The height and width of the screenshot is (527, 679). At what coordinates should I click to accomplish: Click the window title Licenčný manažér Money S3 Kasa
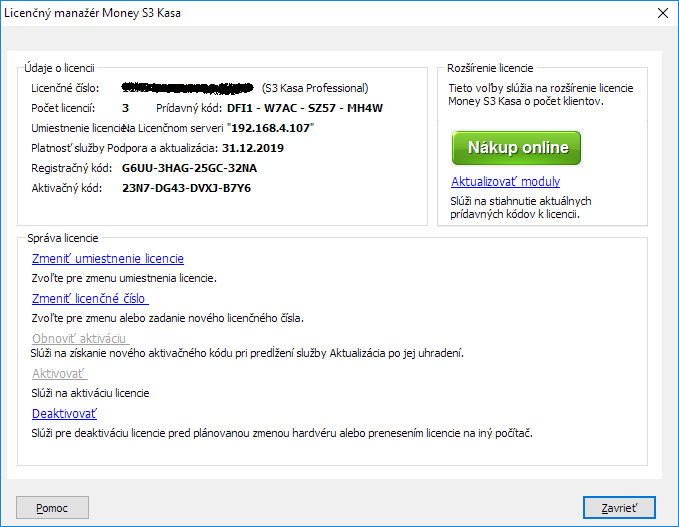[92, 13]
